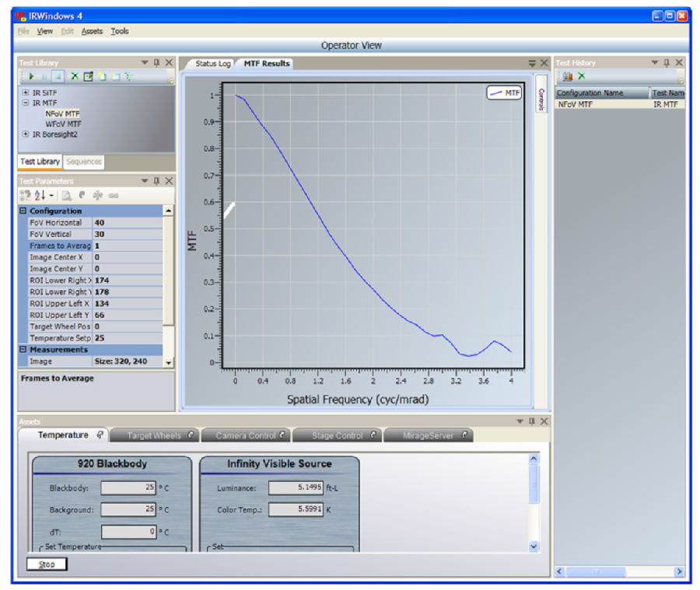Open the new folder icon in Test Library toolbar
The width and height of the screenshot is (700, 590).
tap(116, 77)
